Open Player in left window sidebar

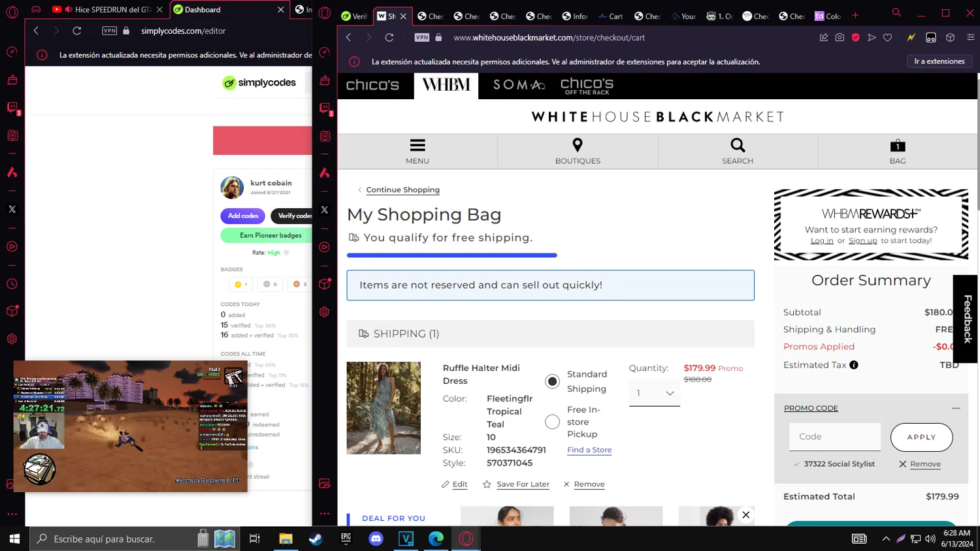12,247
